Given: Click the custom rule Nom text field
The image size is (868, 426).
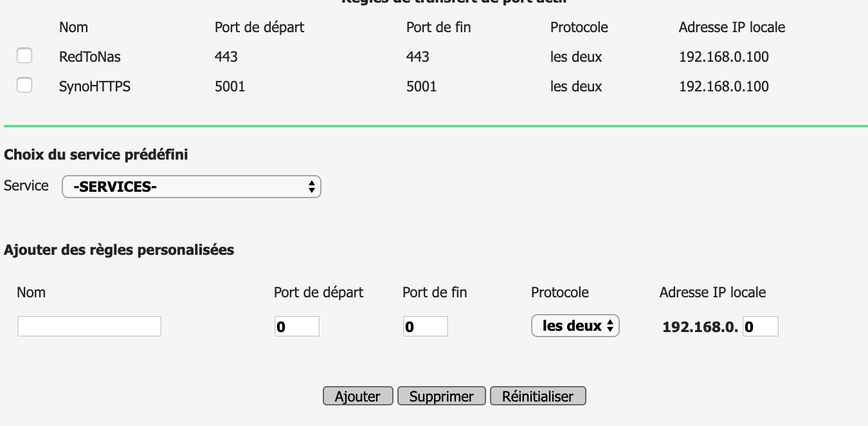Looking at the screenshot, I should [89, 326].
